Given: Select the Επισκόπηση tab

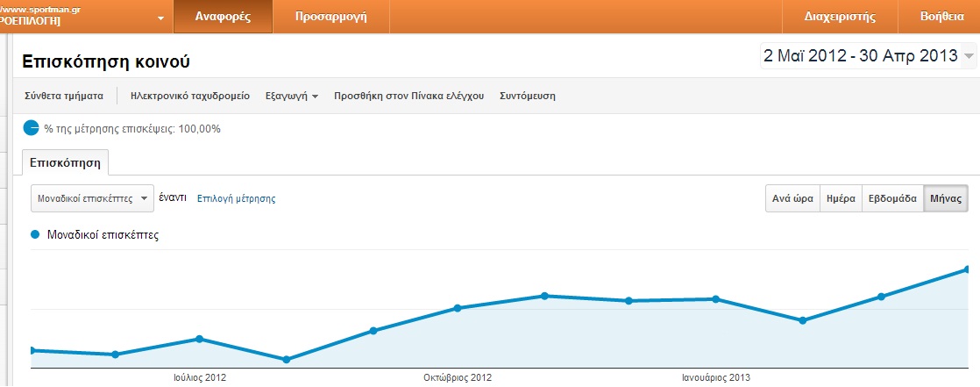Looking at the screenshot, I should (x=65, y=163).
